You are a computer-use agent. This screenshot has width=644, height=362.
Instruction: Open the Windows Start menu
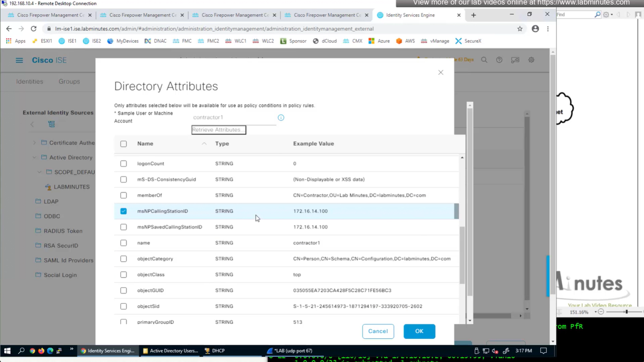pyautogui.click(x=7, y=351)
